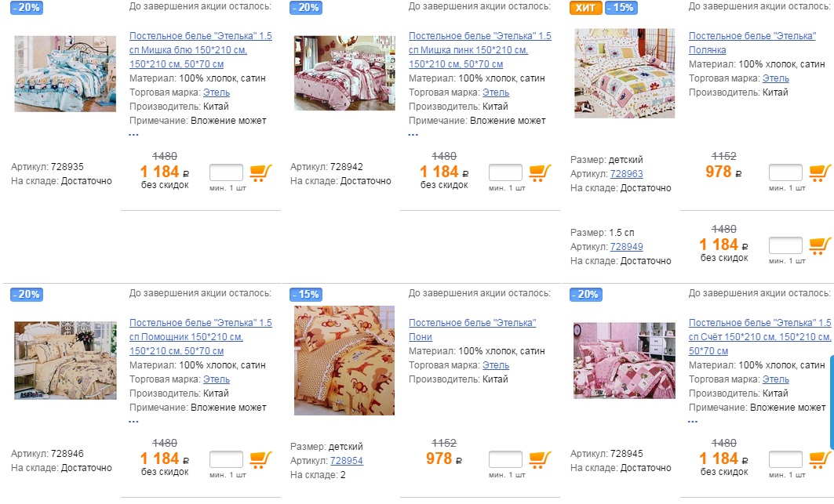Image resolution: width=834 pixels, height=504 pixels.
Task: Click the ХИТ badge on Полянка
Action: click(585, 8)
